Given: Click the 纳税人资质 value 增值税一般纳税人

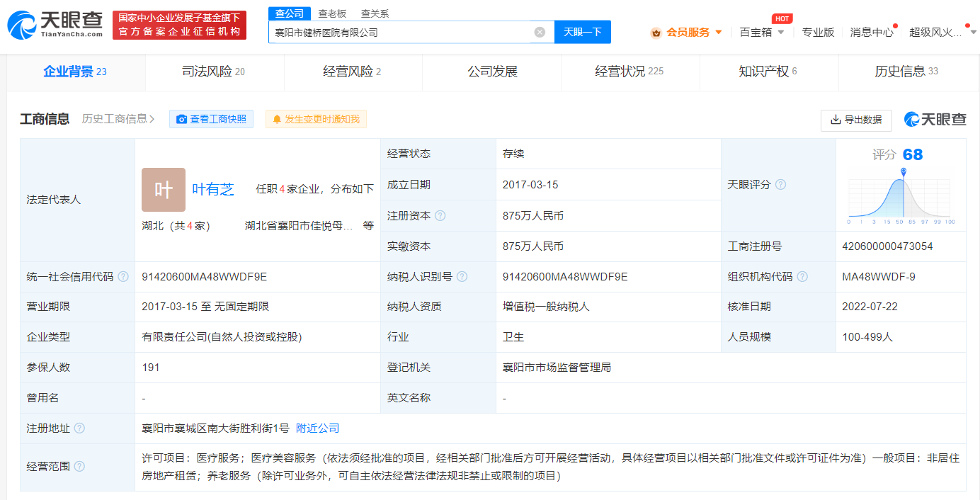Looking at the screenshot, I should (x=546, y=307).
